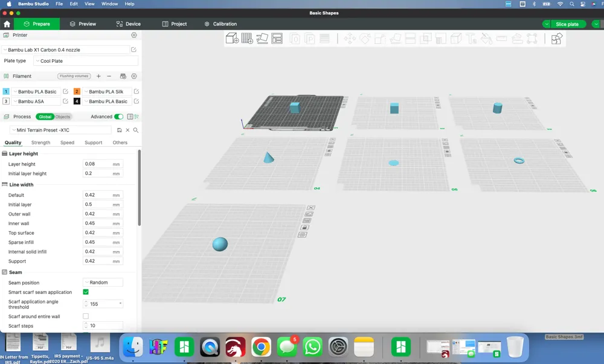Click the Auto orient toolbar icon
604x364 pixels.
[262, 39]
